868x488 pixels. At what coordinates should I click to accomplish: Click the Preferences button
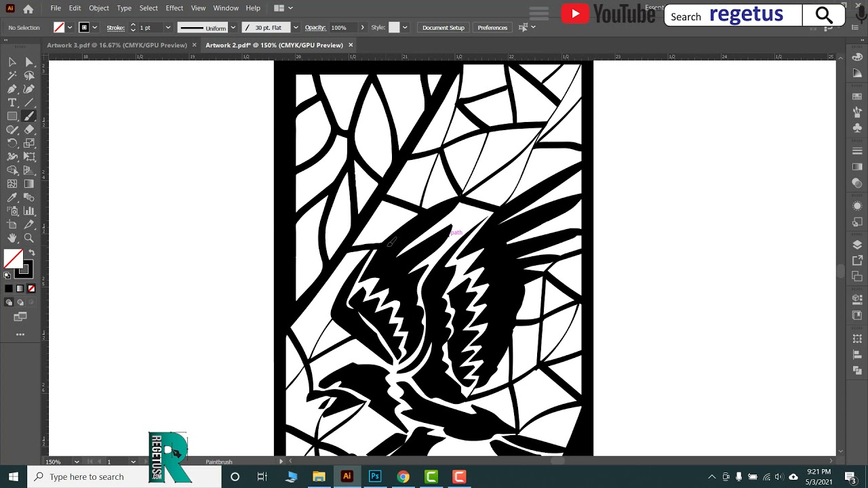pyautogui.click(x=492, y=28)
